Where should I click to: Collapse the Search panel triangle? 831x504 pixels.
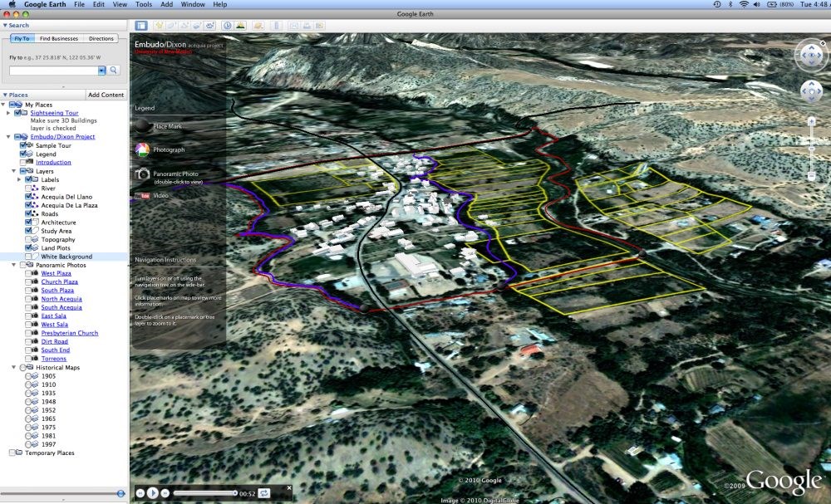point(5,25)
